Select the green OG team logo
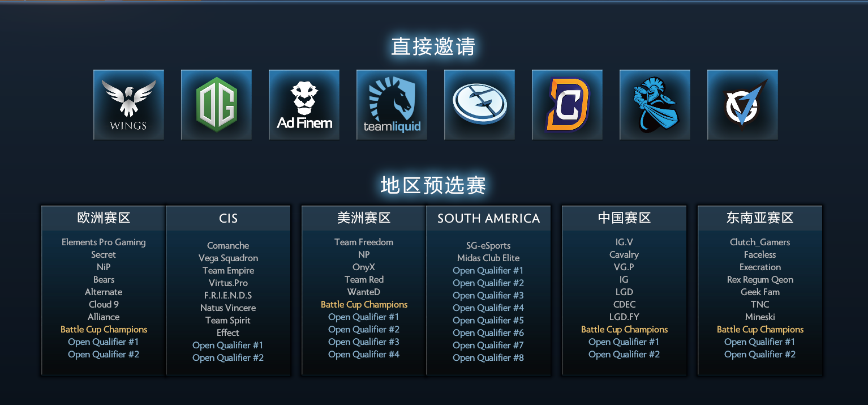 (216, 105)
